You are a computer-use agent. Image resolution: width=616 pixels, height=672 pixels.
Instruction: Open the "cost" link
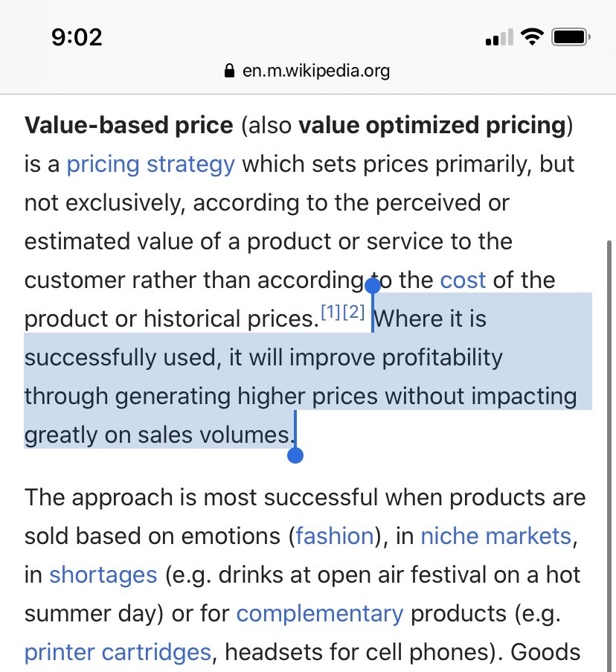(x=463, y=280)
